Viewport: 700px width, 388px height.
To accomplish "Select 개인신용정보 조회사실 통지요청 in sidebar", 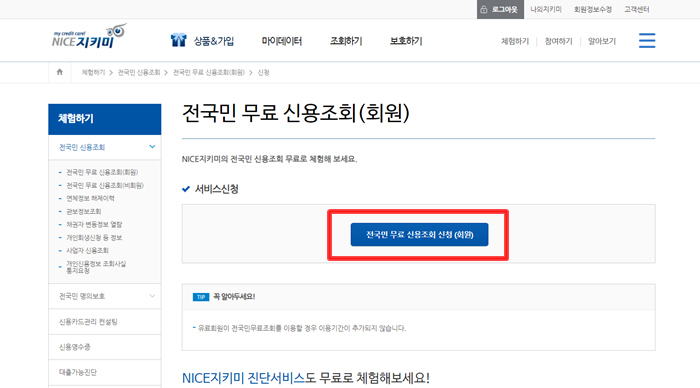I will point(96,267).
